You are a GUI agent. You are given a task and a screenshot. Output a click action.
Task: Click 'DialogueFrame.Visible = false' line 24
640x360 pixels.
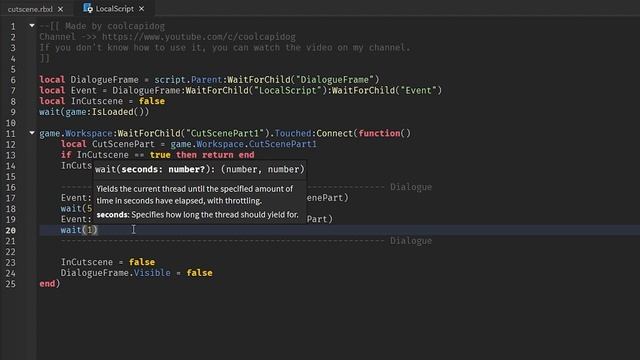click(x=137, y=273)
